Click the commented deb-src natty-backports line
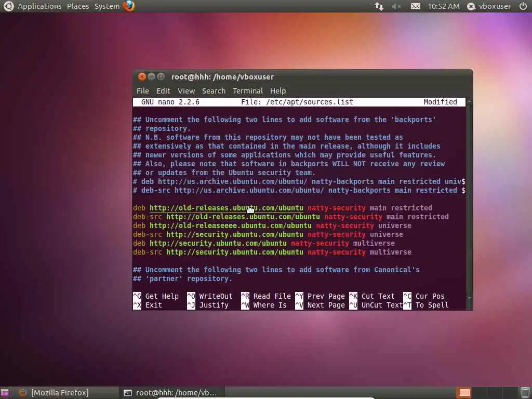This screenshot has width=532, height=399. click(x=299, y=190)
